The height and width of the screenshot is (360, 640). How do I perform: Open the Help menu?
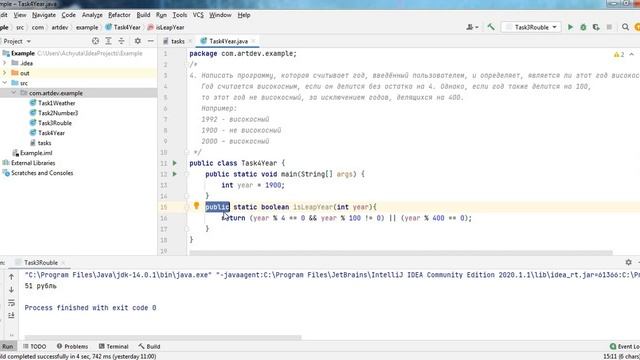click(244, 15)
